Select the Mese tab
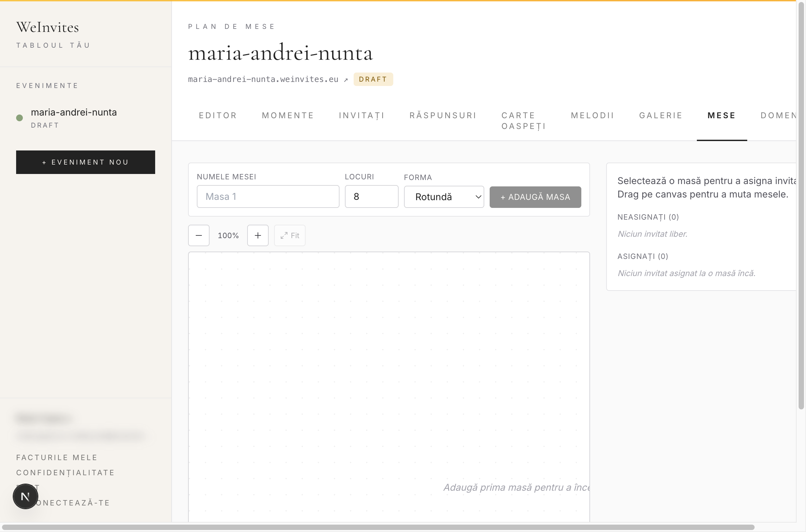806x532 pixels. coord(721,115)
